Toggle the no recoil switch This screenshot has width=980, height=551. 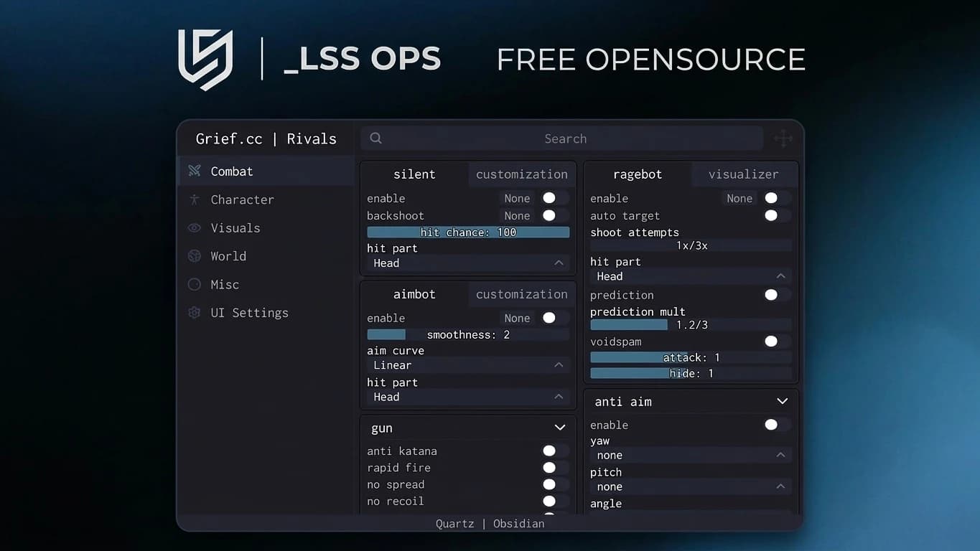[x=555, y=501]
